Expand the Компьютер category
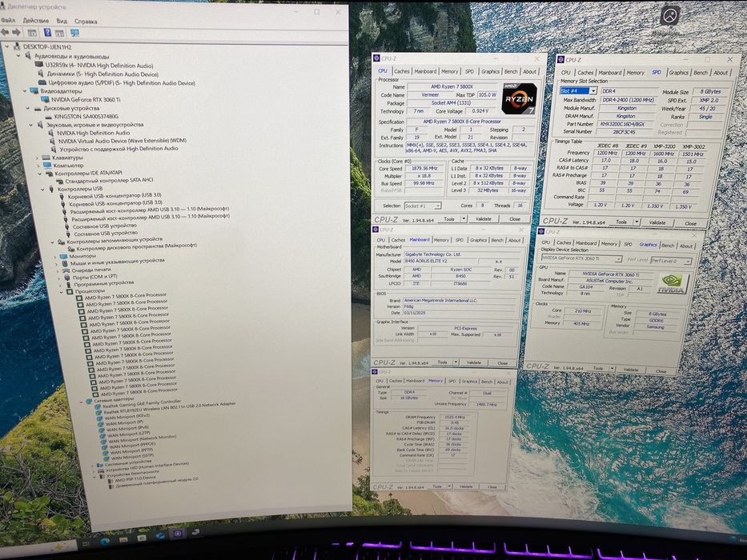 (38, 166)
